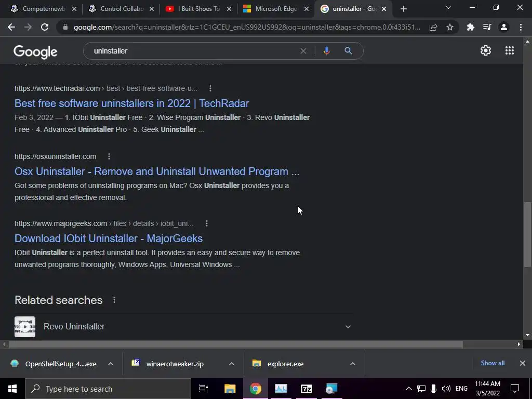Click the browser forward arrow
Viewport: 532px width, 399px height.
click(x=28, y=27)
